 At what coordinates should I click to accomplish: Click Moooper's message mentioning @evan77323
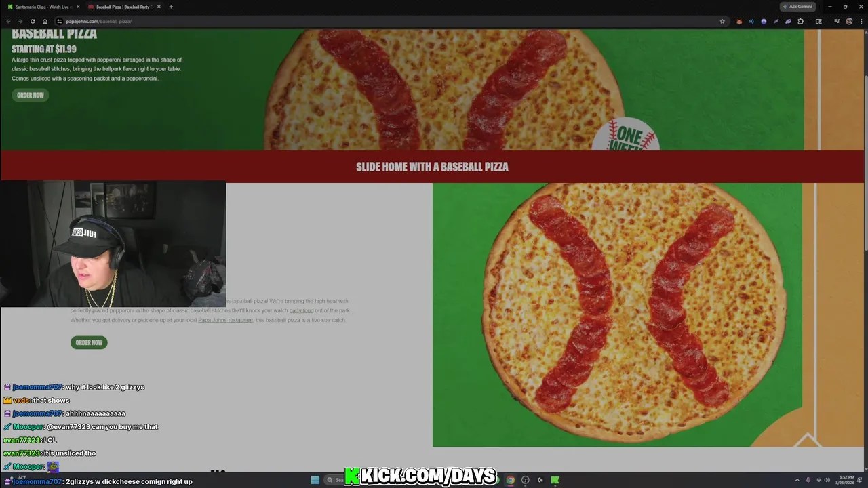(102, 426)
